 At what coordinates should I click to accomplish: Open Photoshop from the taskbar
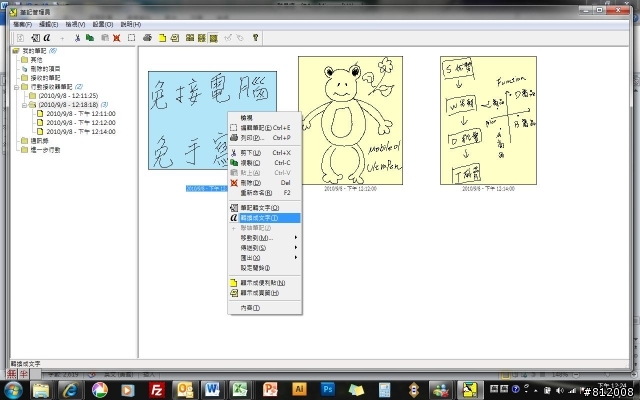coord(328,390)
